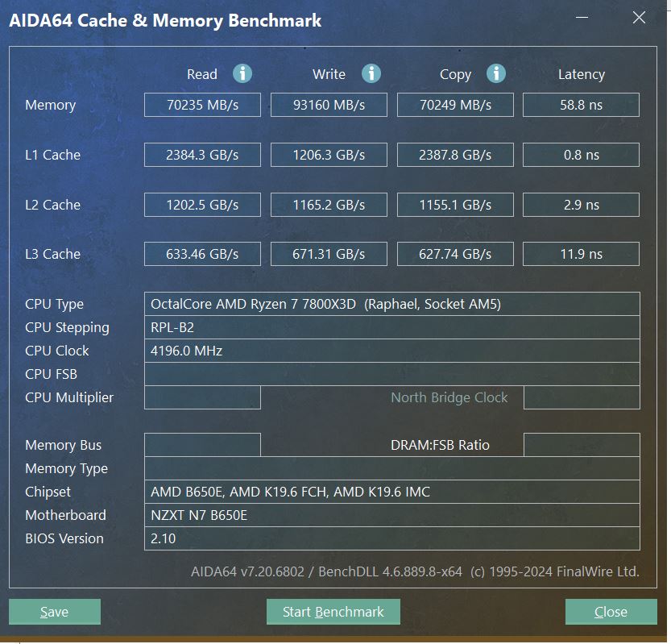Save the benchmark results
Viewport: 671px width, 644px height.
(x=55, y=612)
